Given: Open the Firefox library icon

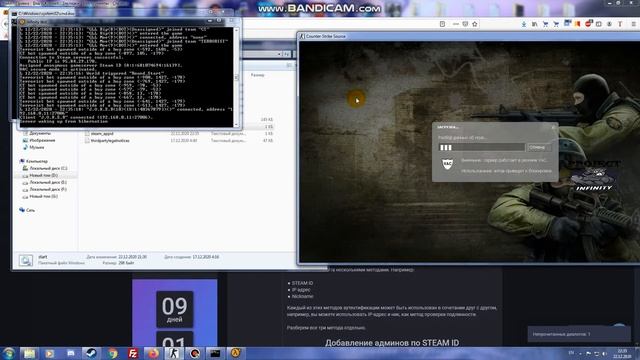Looking at the screenshot, I should tap(534, 24).
